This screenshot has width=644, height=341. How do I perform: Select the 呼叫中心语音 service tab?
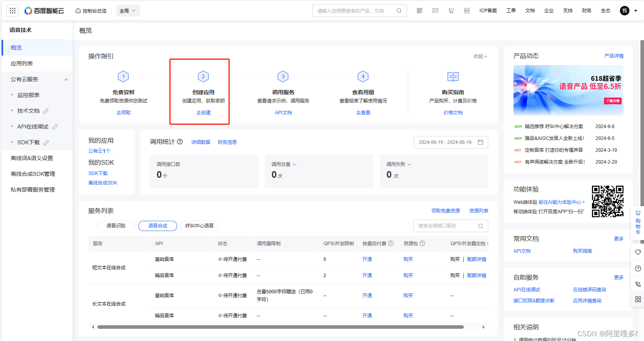[200, 226]
